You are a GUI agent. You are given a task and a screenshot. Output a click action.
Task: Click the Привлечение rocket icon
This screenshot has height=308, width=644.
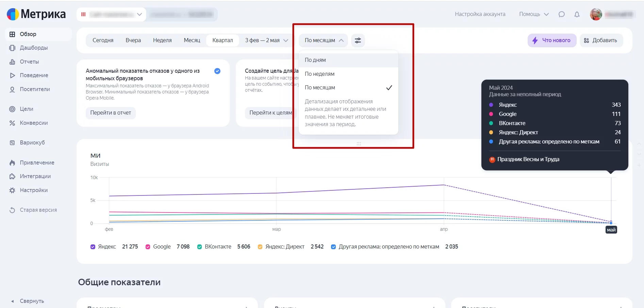pos(12,162)
